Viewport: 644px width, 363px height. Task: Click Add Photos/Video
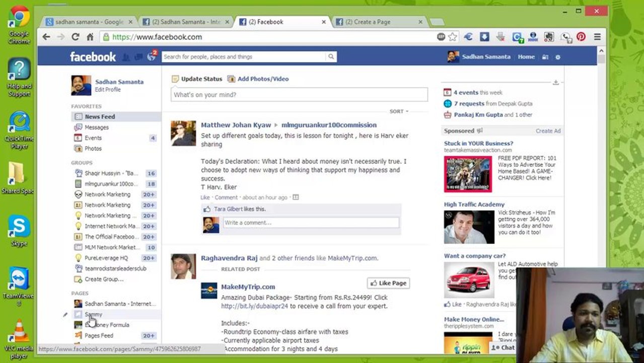click(x=258, y=79)
